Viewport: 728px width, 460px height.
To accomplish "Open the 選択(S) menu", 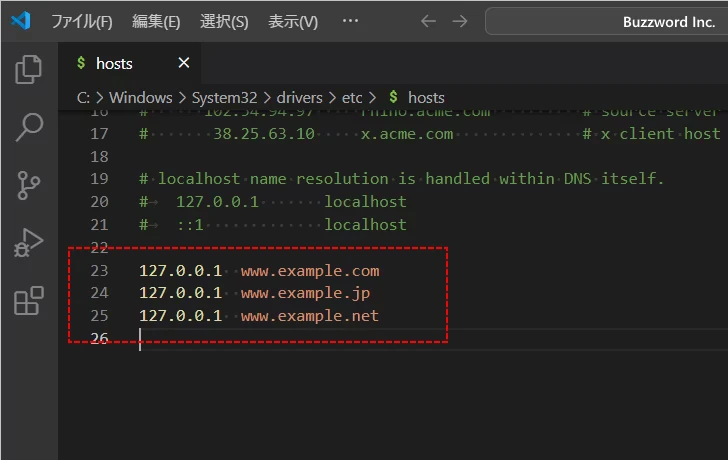I will (x=224, y=21).
